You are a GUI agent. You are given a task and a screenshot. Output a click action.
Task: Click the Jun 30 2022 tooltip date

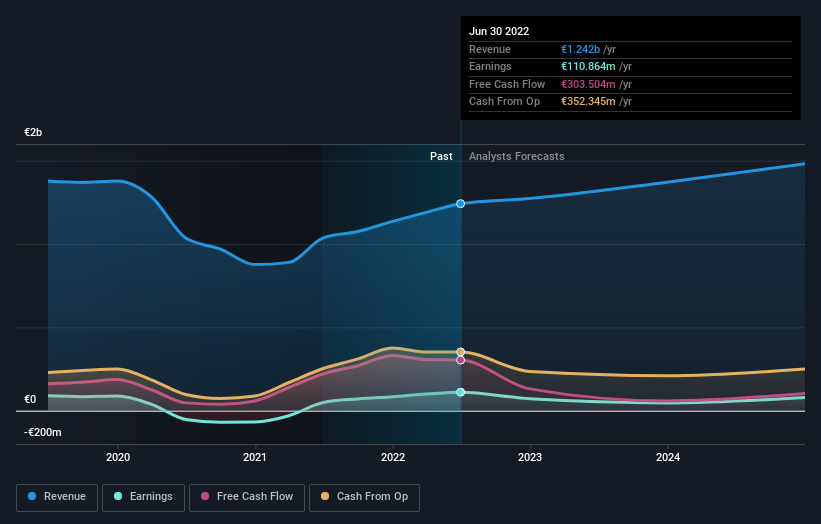click(x=499, y=31)
